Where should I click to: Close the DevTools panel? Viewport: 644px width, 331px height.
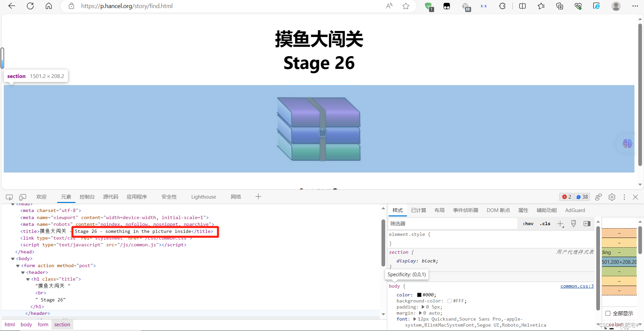click(x=635, y=197)
